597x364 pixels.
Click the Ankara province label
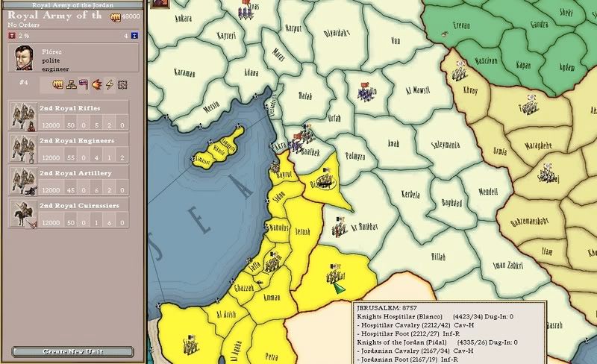point(183,18)
